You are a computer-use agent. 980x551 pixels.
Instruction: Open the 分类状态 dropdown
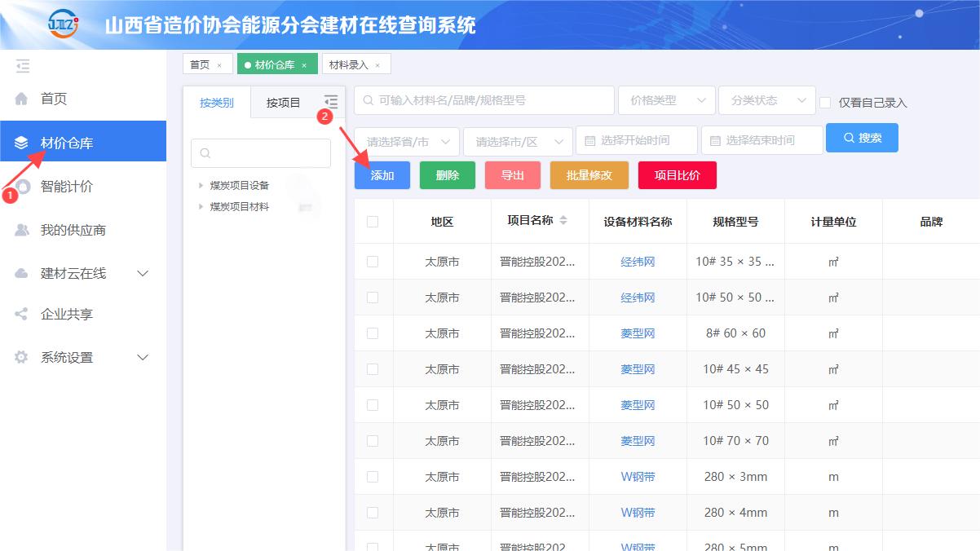tap(766, 100)
